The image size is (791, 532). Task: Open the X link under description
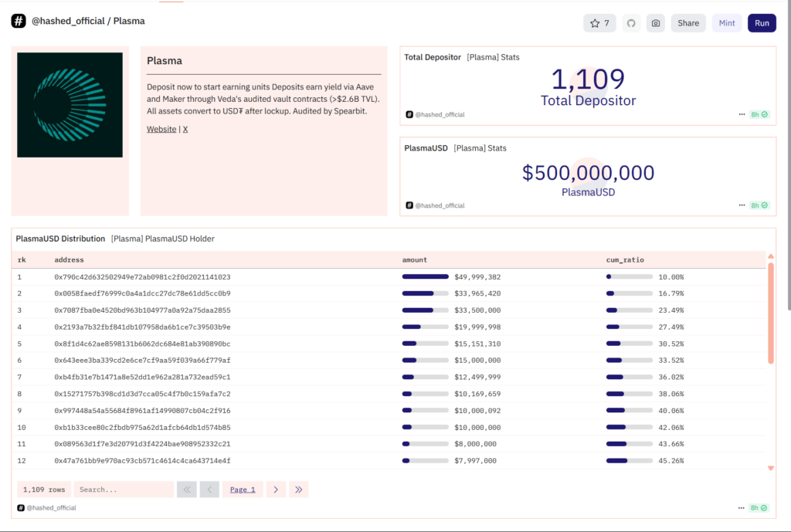pyautogui.click(x=185, y=129)
